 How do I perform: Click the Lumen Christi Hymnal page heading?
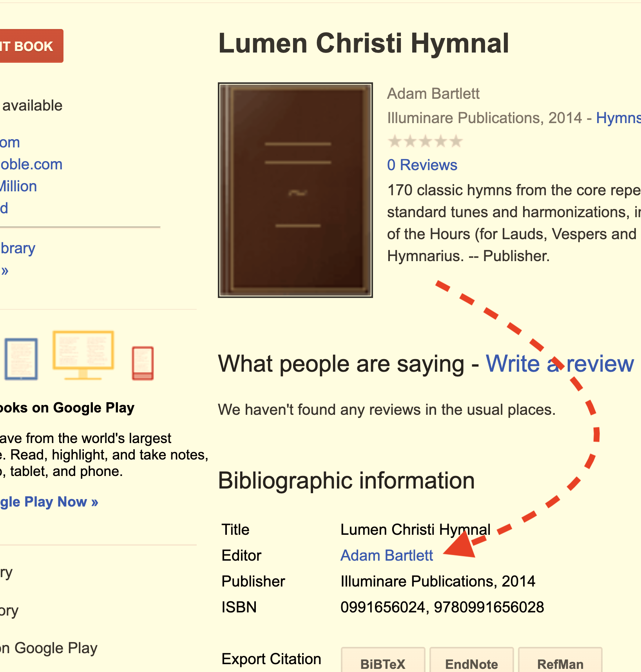pyautogui.click(x=364, y=43)
